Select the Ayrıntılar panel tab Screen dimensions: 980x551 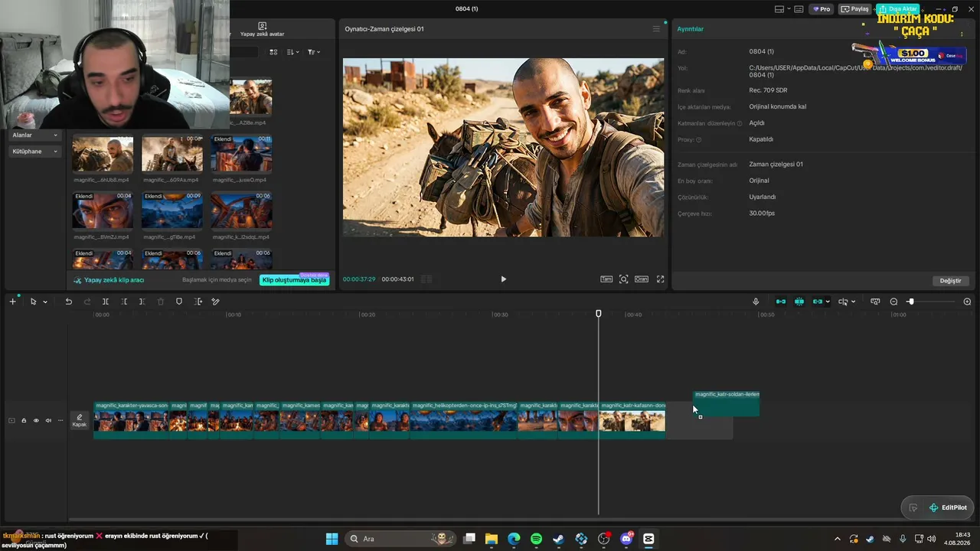pos(691,29)
